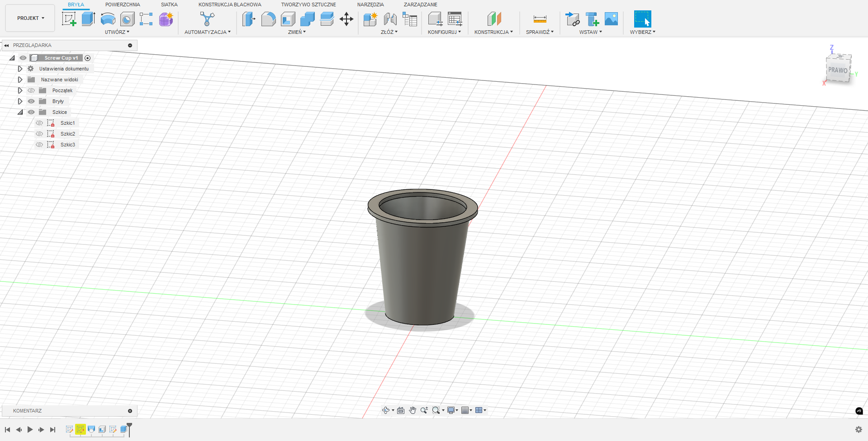The width and height of the screenshot is (868, 441).
Task: Select the Measure ruler icon
Action: coord(540,19)
